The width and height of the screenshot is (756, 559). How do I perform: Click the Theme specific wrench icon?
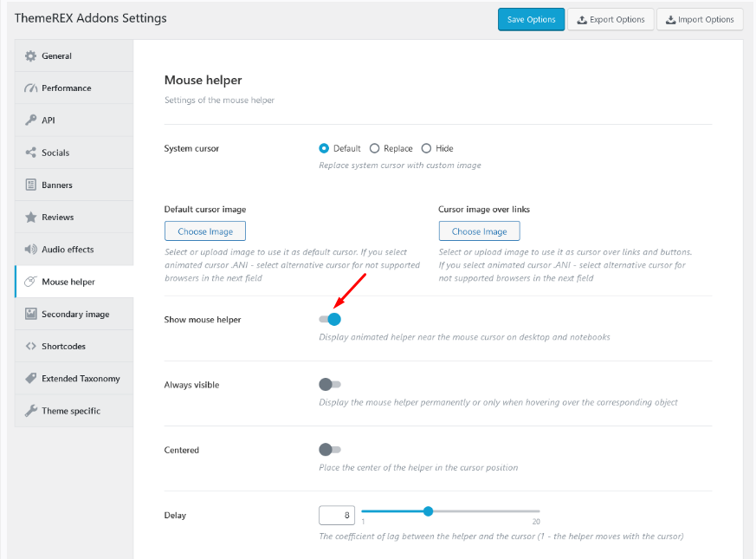pos(31,411)
